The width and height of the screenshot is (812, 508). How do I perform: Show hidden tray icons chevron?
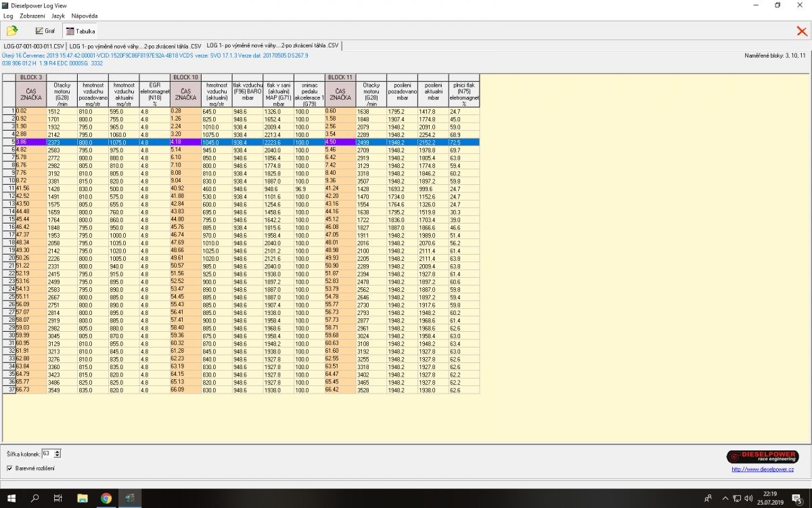tap(725, 499)
